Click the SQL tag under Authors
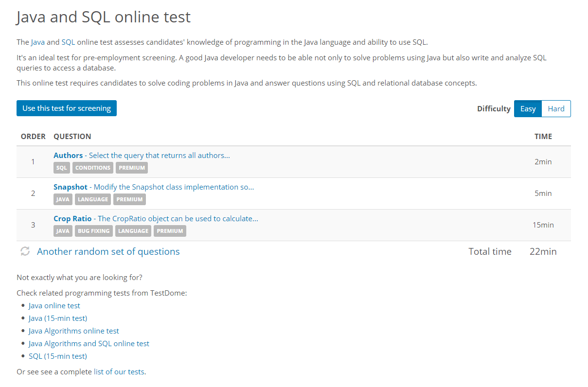The width and height of the screenshot is (588, 387). tap(62, 168)
